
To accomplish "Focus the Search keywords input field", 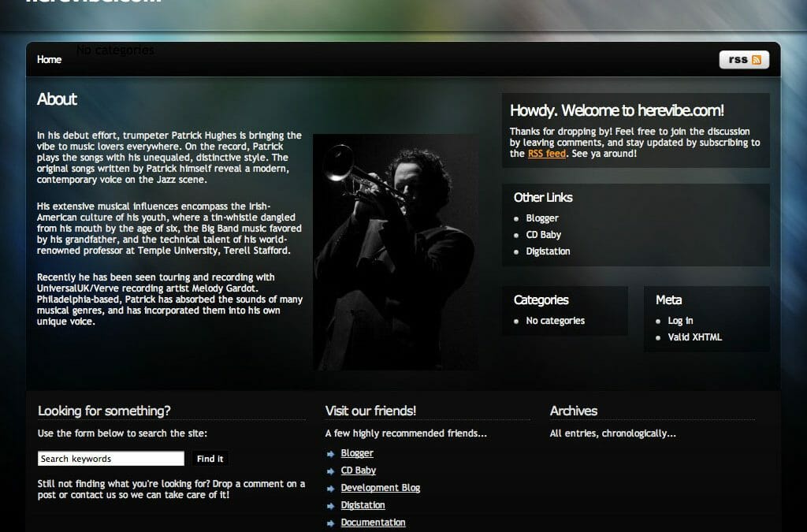I will pyautogui.click(x=110, y=459).
